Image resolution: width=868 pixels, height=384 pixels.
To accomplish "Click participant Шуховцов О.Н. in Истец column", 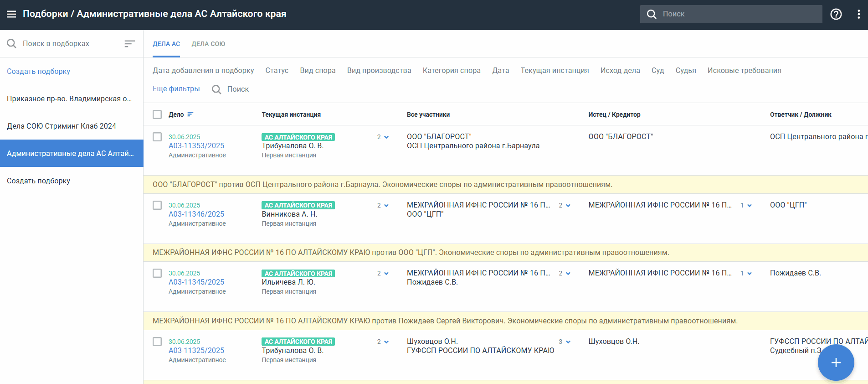I will (614, 341).
